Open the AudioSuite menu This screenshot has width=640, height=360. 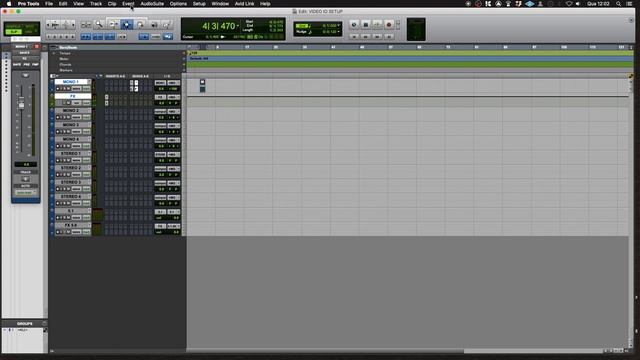pos(152,4)
